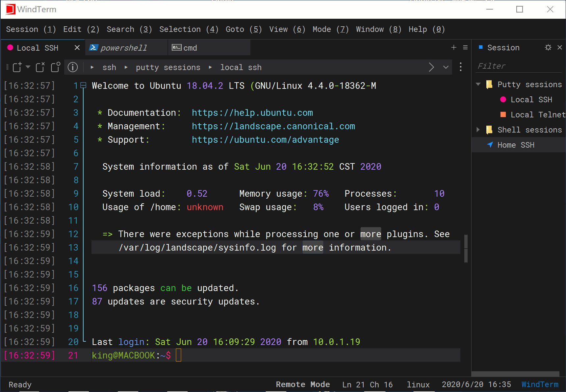Click the WindTerm logo in the title bar

click(x=11, y=9)
